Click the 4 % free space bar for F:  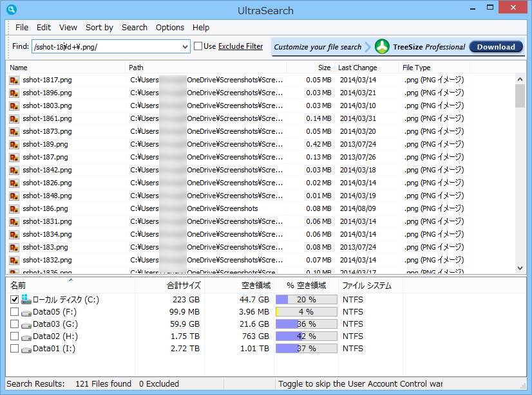[307, 311]
